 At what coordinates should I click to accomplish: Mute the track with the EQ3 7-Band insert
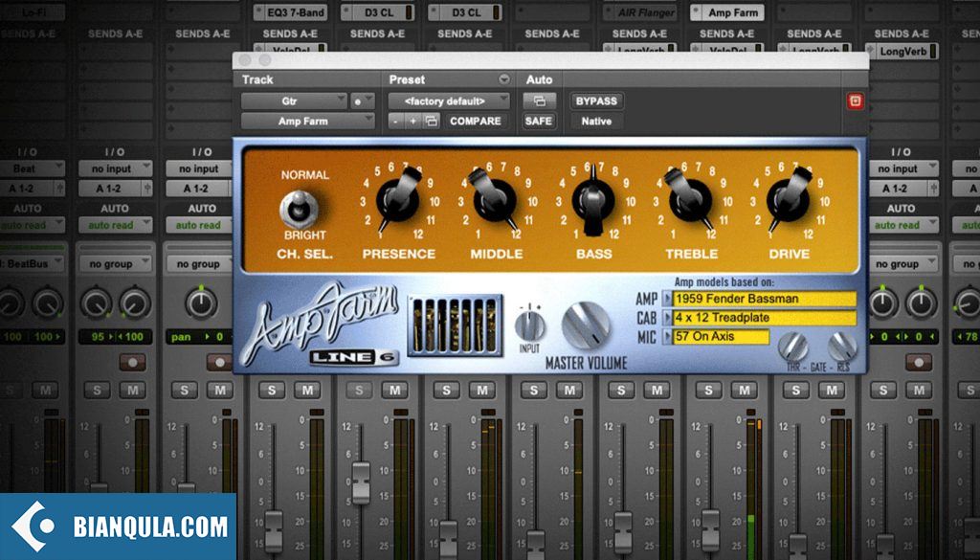point(307,391)
